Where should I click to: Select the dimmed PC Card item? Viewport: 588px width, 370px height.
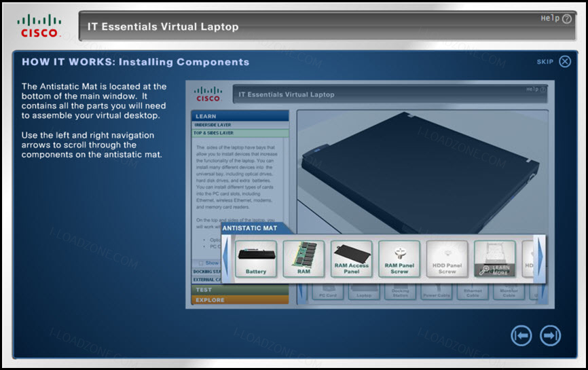pyautogui.click(x=328, y=292)
